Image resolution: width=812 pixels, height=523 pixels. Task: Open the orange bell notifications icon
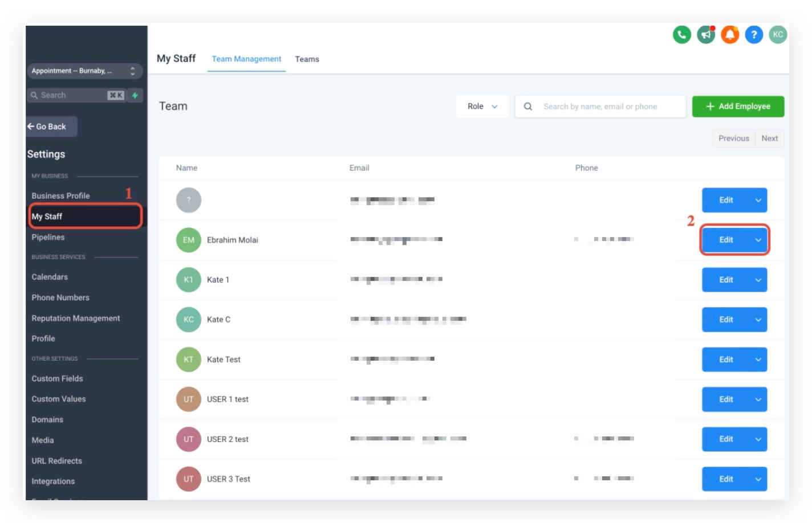click(730, 35)
